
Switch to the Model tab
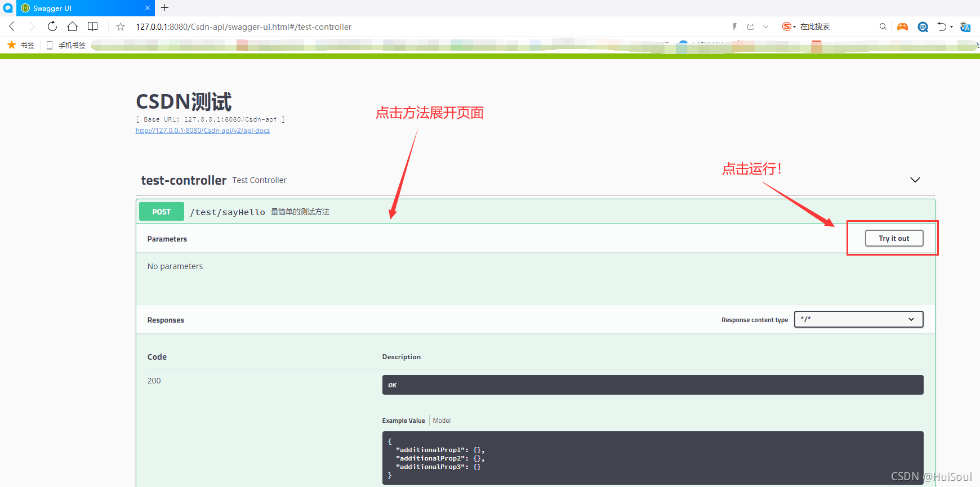pos(442,421)
